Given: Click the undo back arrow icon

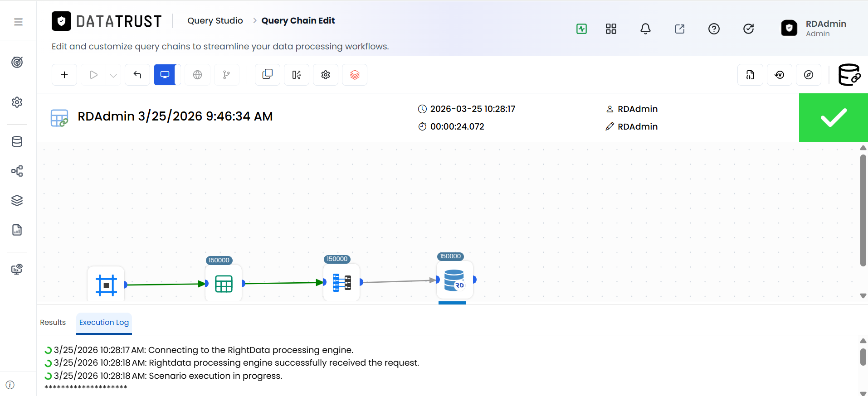Looking at the screenshot, I should coord(137,75).
